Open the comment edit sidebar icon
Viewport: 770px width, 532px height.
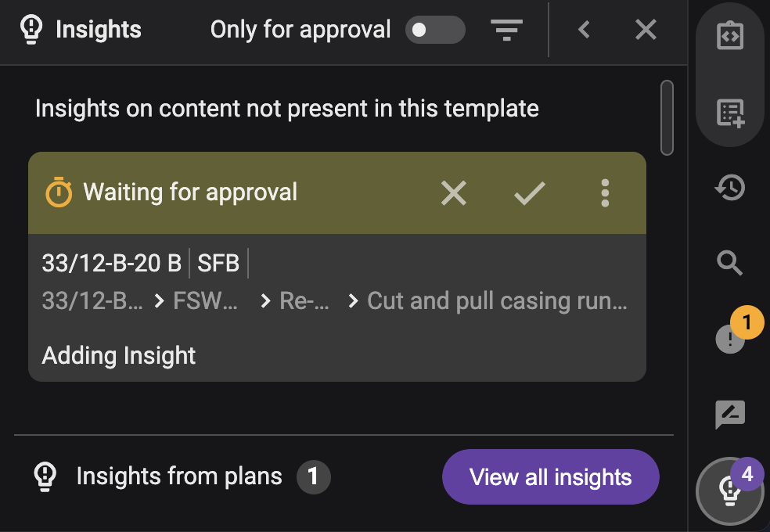730,415
